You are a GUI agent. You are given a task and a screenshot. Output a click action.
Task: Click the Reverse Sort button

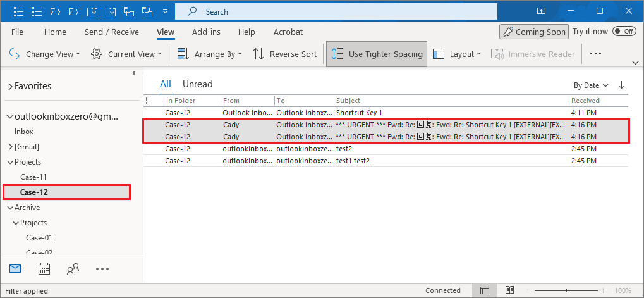click(284, 54)
